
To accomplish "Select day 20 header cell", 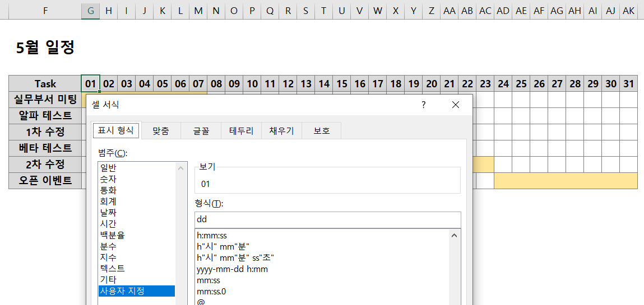I will 431,83.
